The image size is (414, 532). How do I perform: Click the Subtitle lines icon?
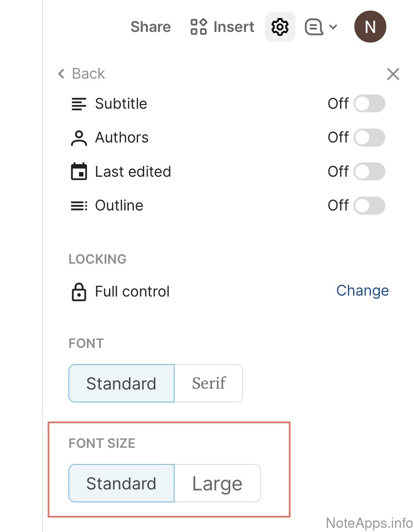pyautogui.click(x=79, y=104)
